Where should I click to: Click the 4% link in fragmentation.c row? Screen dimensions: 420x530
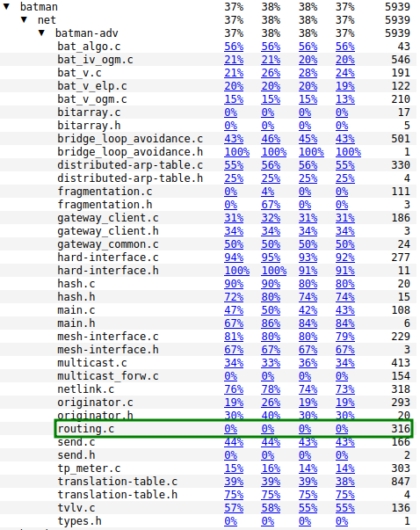[x=268, y=192]
